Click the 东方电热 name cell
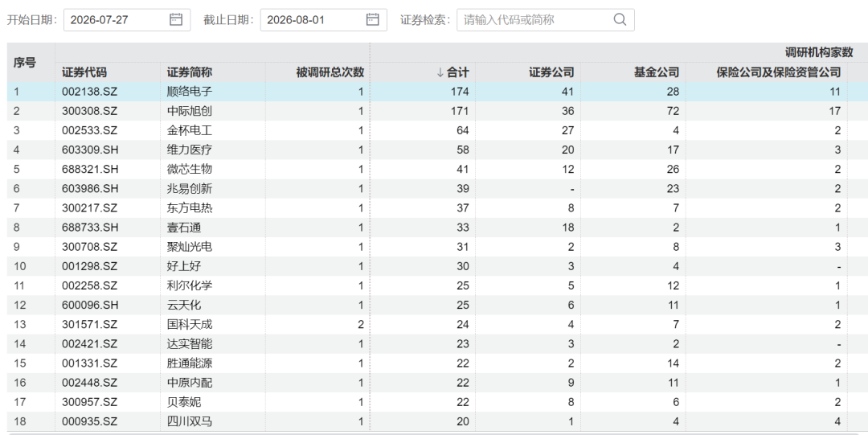The image size is (868, 435). click(190, 208)
